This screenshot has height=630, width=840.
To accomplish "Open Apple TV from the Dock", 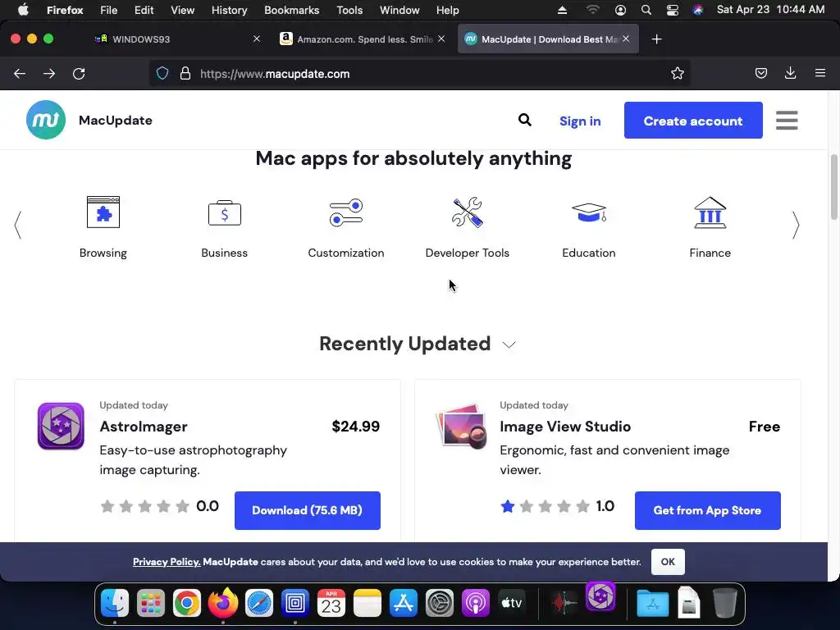I will 512,603.
